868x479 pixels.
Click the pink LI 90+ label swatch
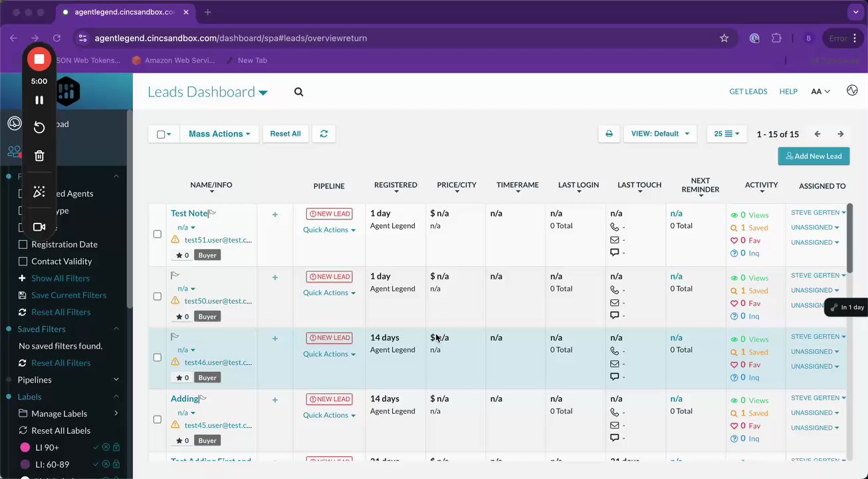click(25, 448)
